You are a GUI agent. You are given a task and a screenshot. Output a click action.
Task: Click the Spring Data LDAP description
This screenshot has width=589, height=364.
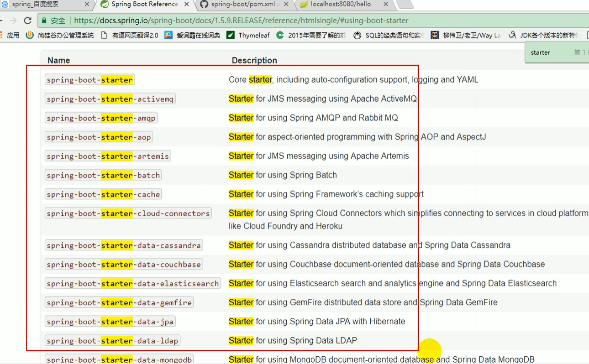click(x=293, y=341)
